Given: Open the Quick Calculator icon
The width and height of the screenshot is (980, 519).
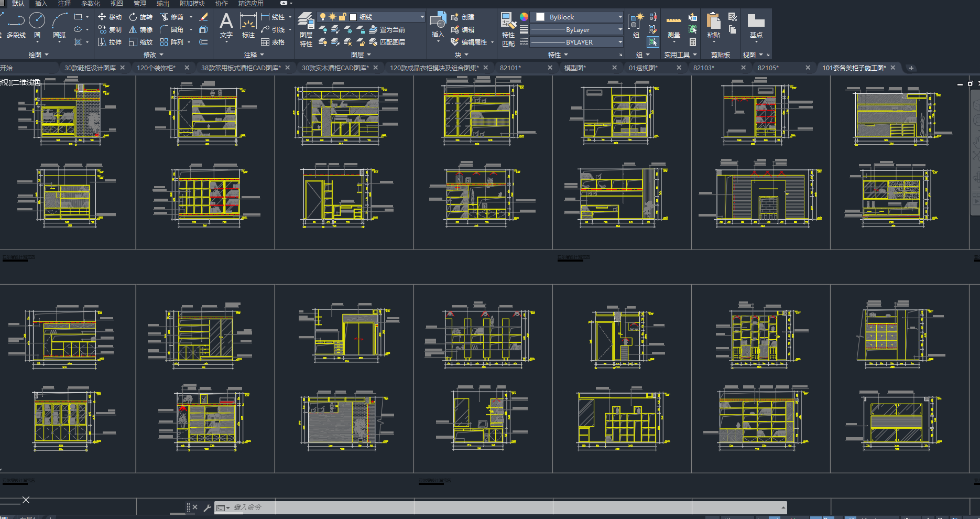Looking at the screenshot, I should tap(693, 42).
